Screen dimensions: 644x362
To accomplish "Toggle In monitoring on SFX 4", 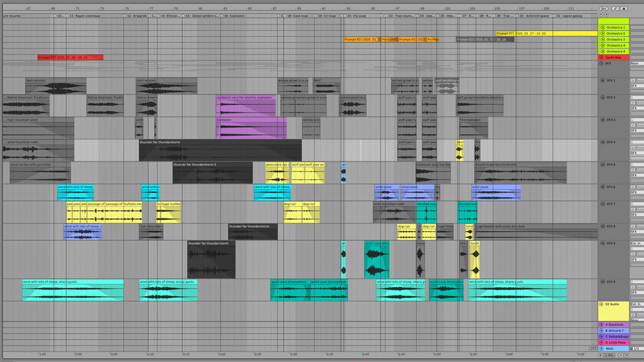I will click(x=633, y=148).
